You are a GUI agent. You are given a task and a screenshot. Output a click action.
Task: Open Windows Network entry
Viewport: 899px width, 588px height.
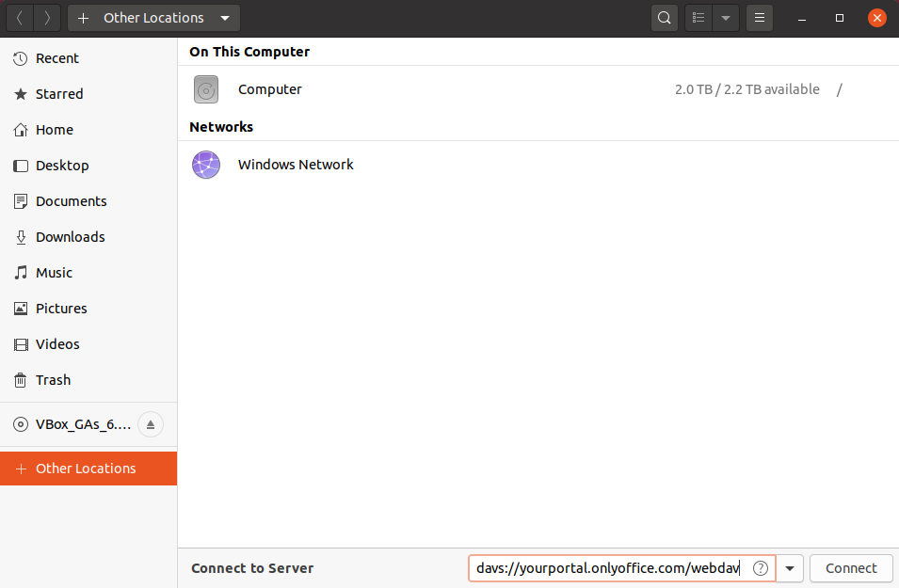pyautogui.click(x=538, y=165)
